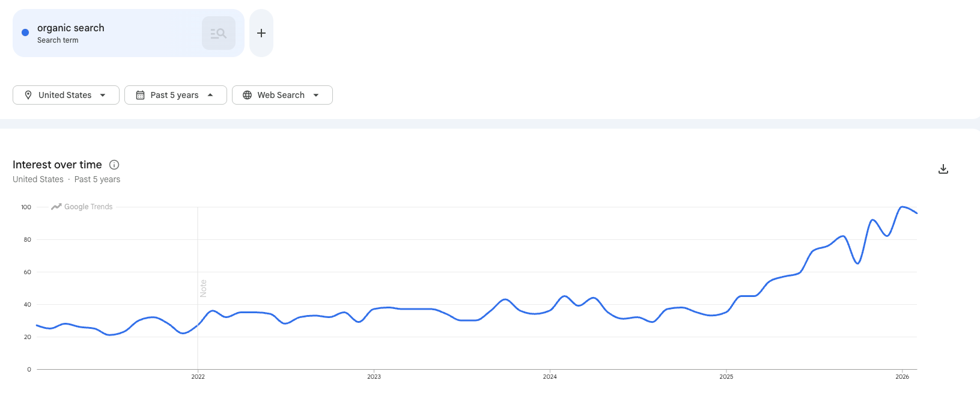Screen dimensions: 980x404
Task: Edit the organic search term text
Action: click(71, 28)
